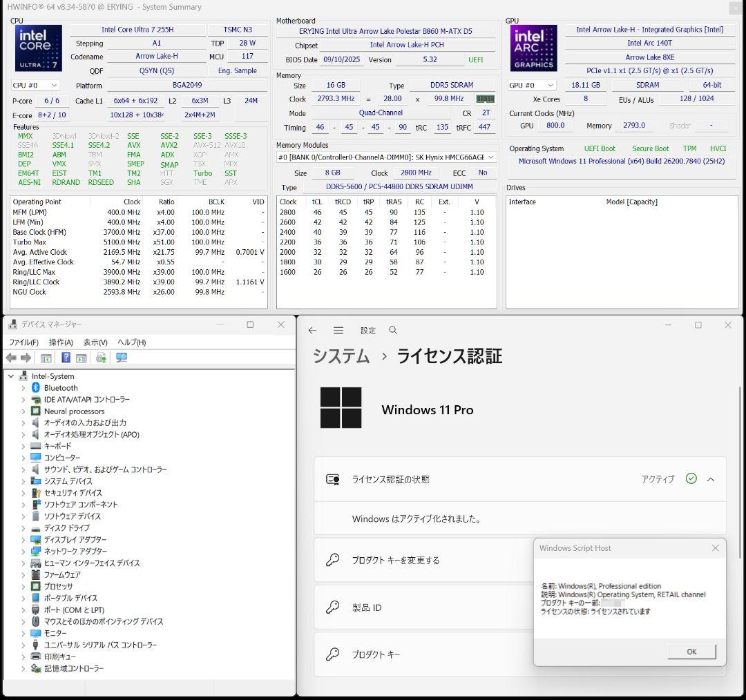The height and width of the screenshot is (700, 746).
Task: Click the オーディオ処理オブジェクト (APO) tree item
Action: click(x=91, y=434)
